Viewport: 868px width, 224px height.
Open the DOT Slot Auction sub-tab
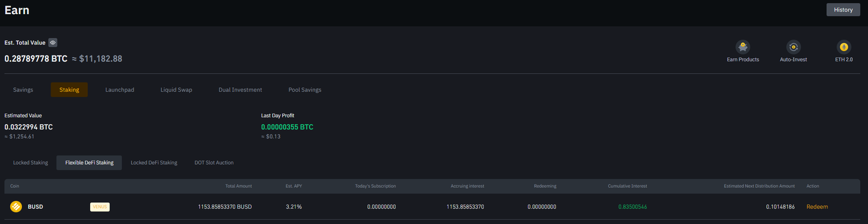(214, 163)
